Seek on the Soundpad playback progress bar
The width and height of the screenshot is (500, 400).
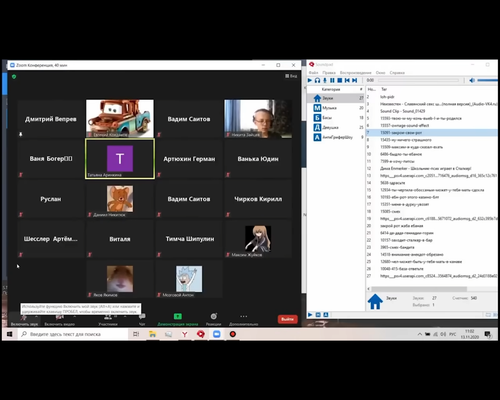418,80
